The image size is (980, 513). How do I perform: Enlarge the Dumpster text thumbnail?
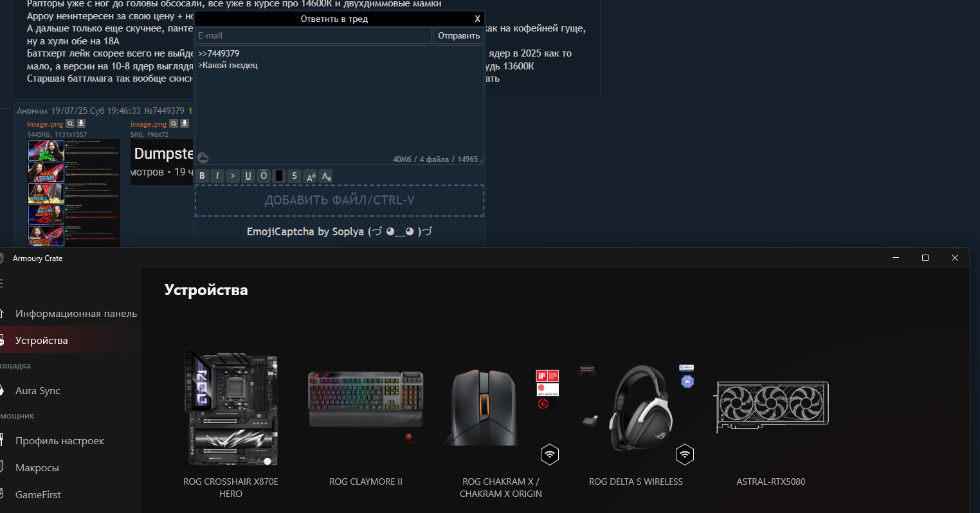[162, 162]
